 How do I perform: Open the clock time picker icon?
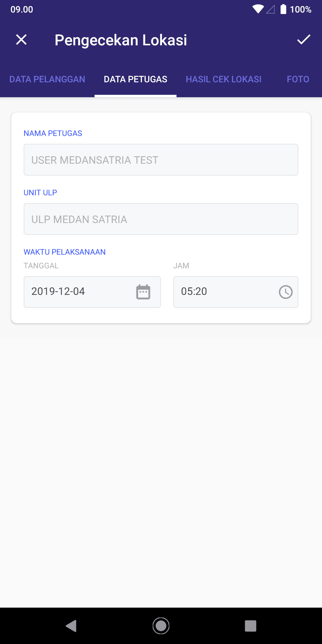(286, 292)
